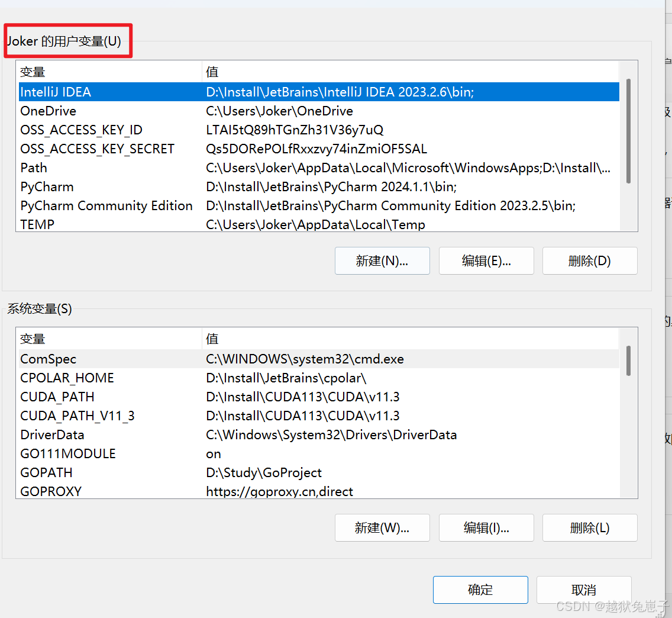This screenshot has height=618, width=672.
Task: Select the IntelliJ IDEA user variable
Action: pyautogui.click(x=319, y=92)
